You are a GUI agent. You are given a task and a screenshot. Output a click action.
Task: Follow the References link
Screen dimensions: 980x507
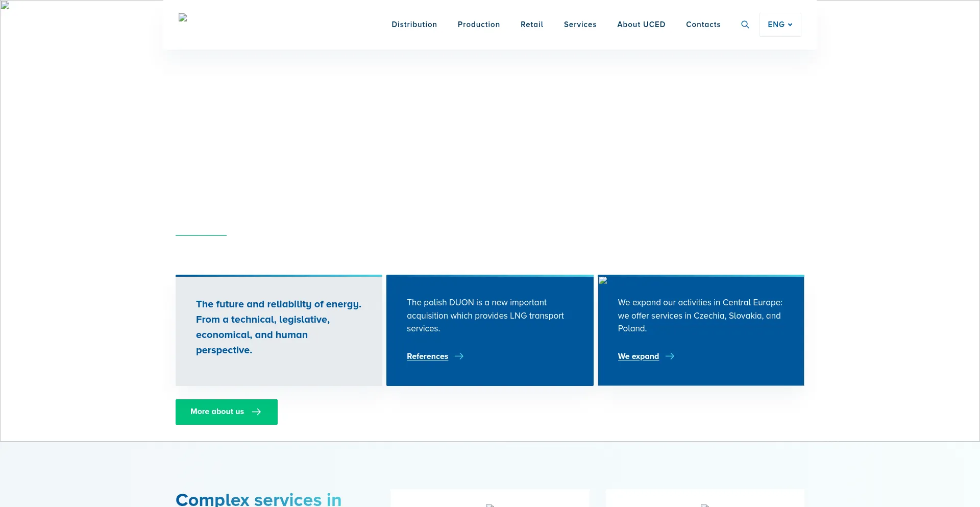(x=427, y=356)
